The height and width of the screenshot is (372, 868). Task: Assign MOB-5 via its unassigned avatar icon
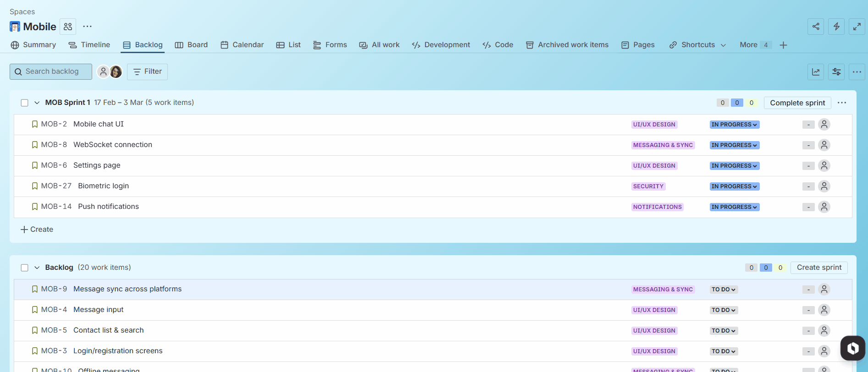click(824, 331)
